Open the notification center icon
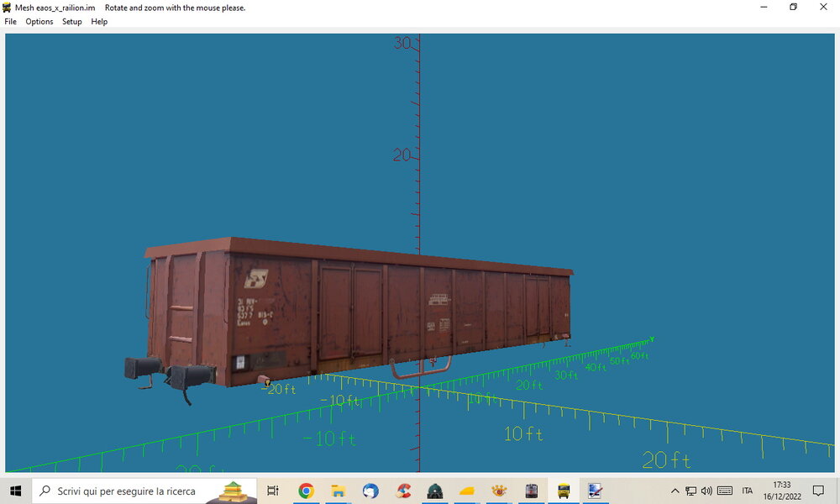This screenshot has width=840, height=504. [x=818, y=491]
